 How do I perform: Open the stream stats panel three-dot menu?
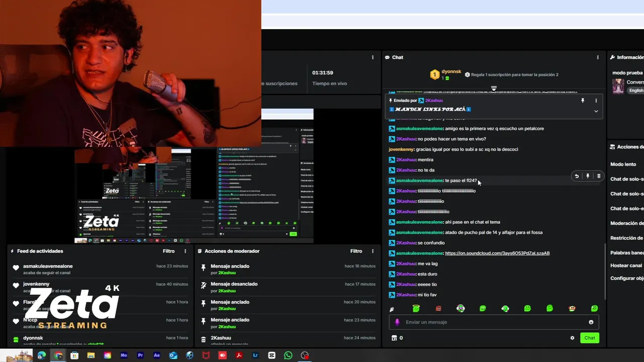pos(373,57)
